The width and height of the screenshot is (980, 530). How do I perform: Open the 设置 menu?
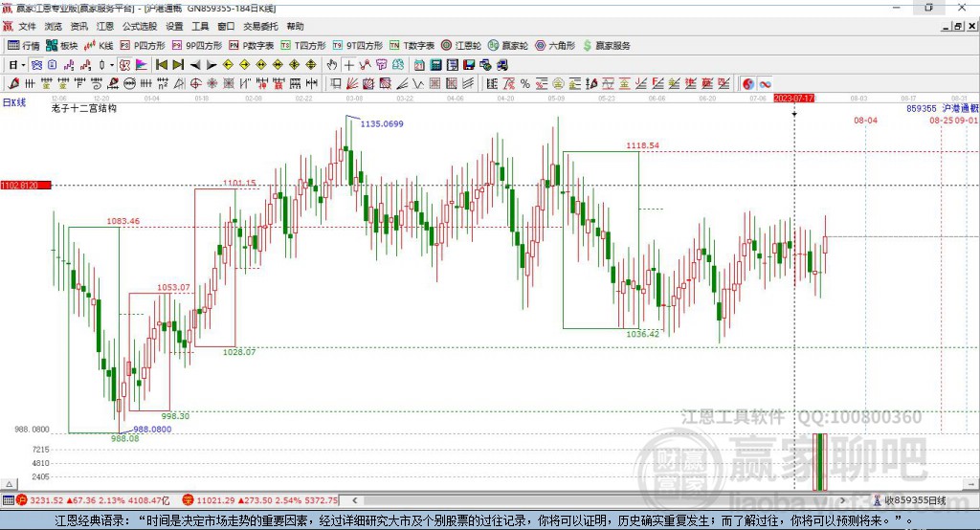[x=174, y=26]
